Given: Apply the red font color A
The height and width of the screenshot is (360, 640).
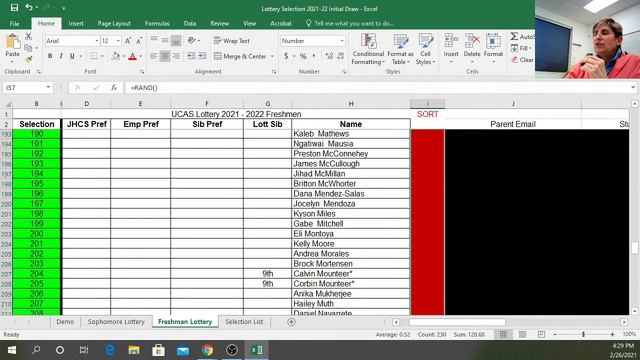Looking at the screenshot, I should [x=132, y=56].
